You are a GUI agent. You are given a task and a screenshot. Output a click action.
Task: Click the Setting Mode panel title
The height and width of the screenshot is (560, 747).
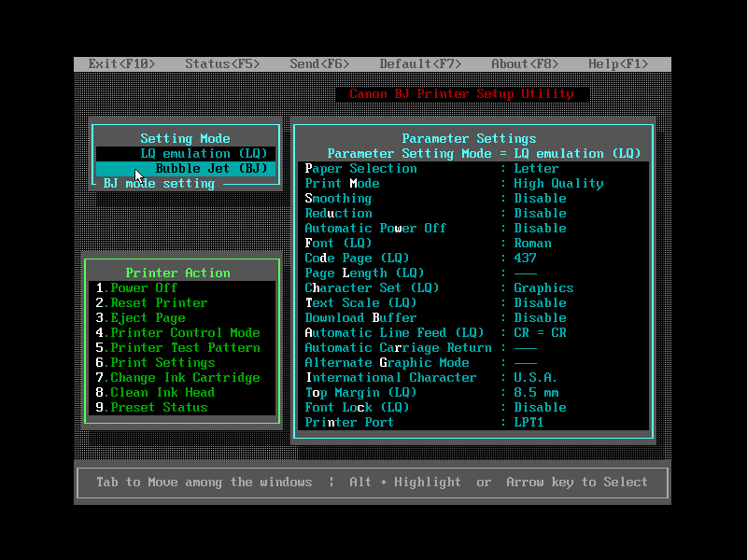185,138
